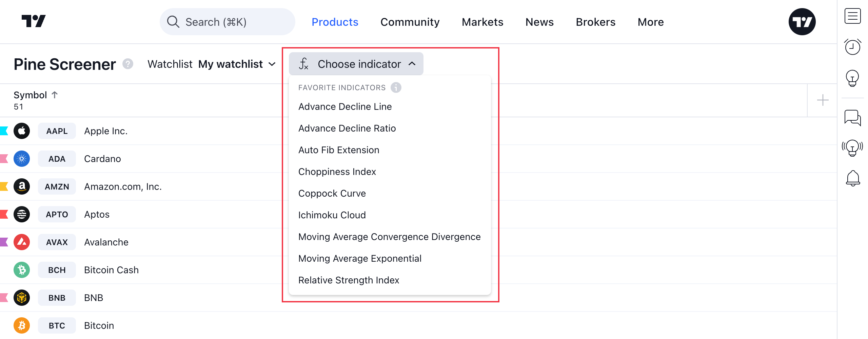This screenshot has width=868, height=339.
Task: Open the News nav menu
Action: tap(539, 22)
